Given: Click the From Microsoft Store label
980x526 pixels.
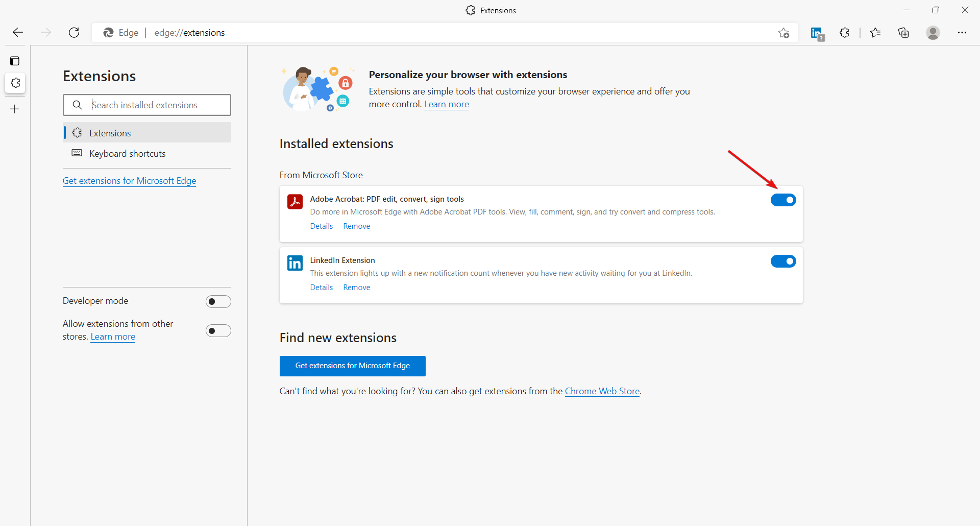Looking at the screenshot, I should tap(321, 175).
